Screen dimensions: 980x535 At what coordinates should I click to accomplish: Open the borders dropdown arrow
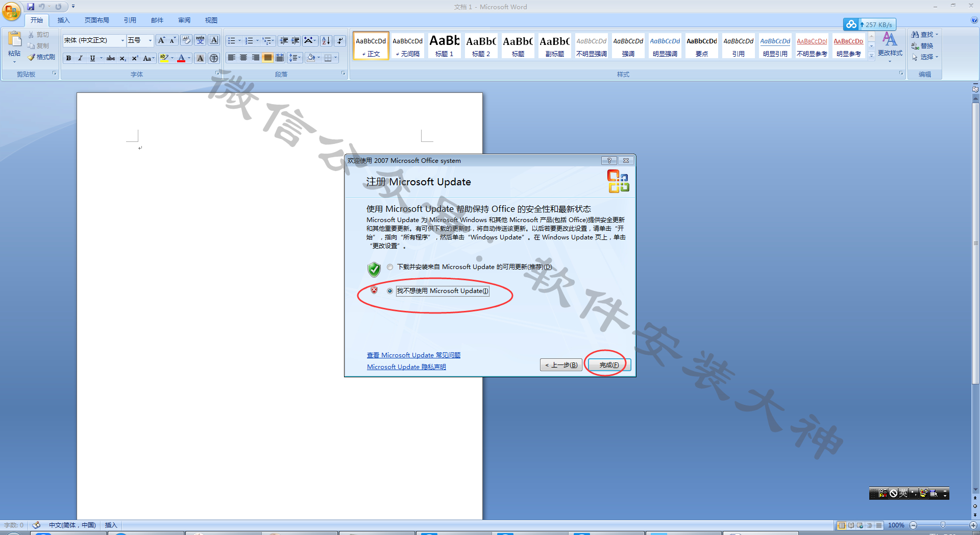335,58
